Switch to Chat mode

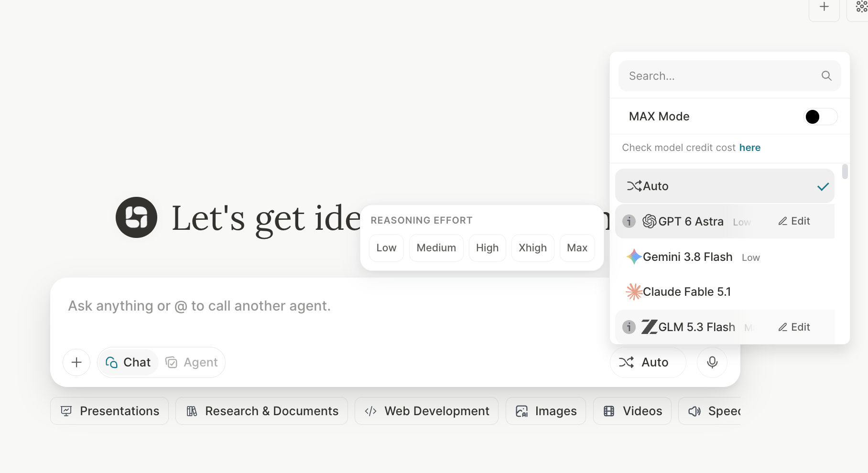coord(128,362)
